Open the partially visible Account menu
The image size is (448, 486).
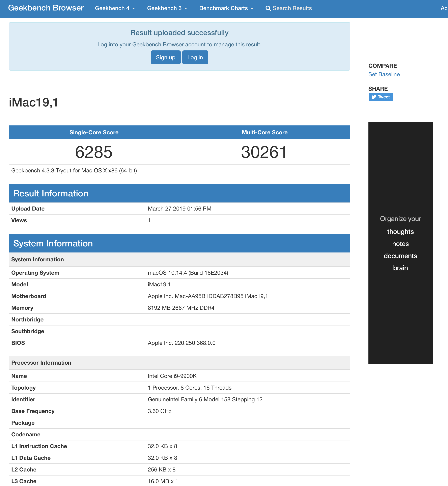click(444, 8)
